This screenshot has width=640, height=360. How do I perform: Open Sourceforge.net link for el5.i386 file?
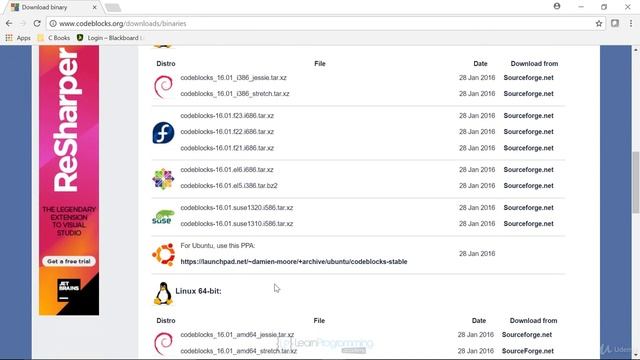(529, 185)
